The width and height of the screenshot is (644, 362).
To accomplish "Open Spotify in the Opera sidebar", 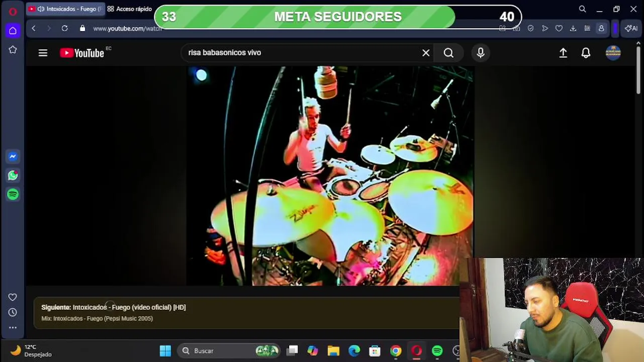I will [x=13, y=194].
